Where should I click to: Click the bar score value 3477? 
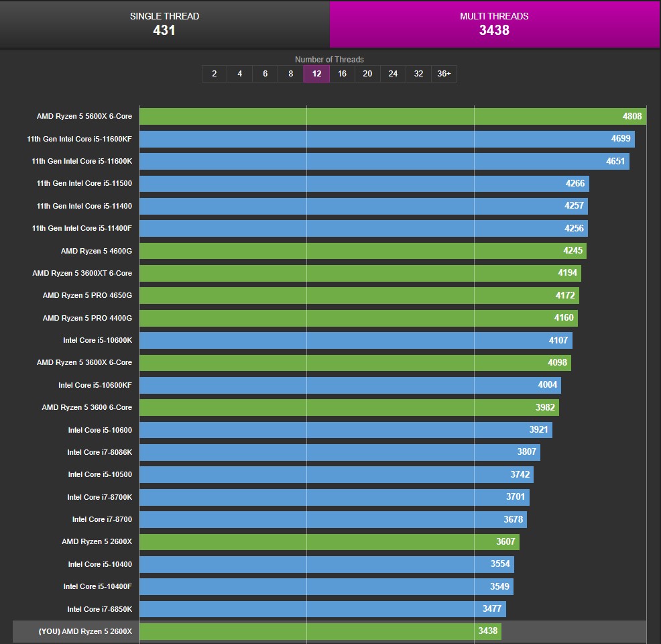pos(492,608)
